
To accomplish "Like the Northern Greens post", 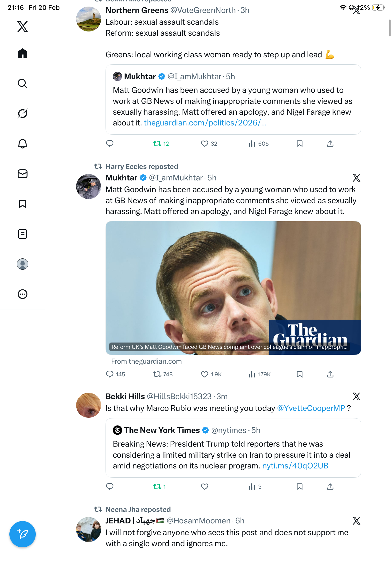I will click(204, 144).
